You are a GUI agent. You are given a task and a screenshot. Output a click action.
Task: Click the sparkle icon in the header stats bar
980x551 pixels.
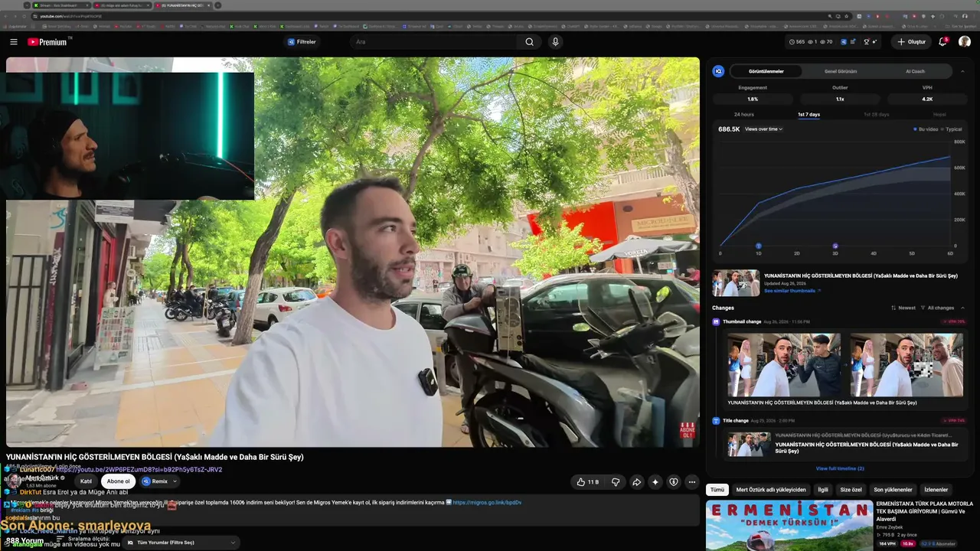875,42
